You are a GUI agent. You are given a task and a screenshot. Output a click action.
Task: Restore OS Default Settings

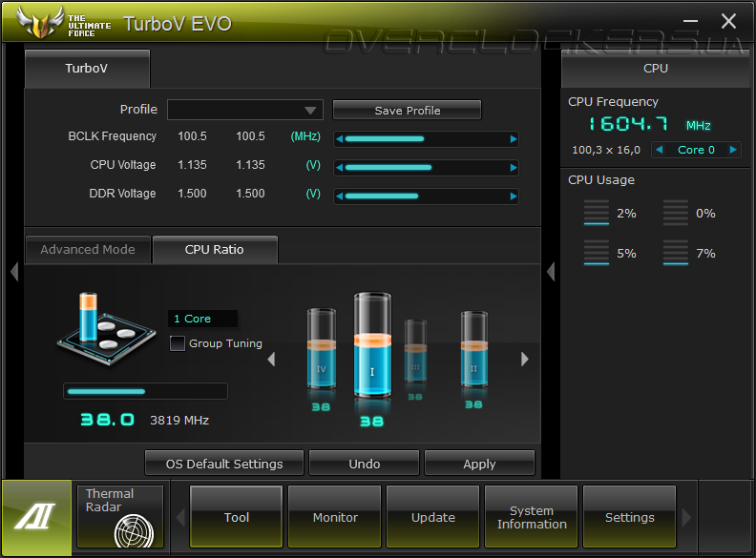tap(224, 464)
